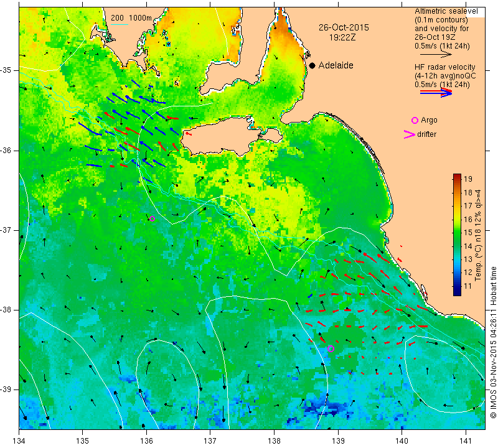Click the latitude axis label -37
The width and height of the screenshot is (498, 448).
point(6,230)
